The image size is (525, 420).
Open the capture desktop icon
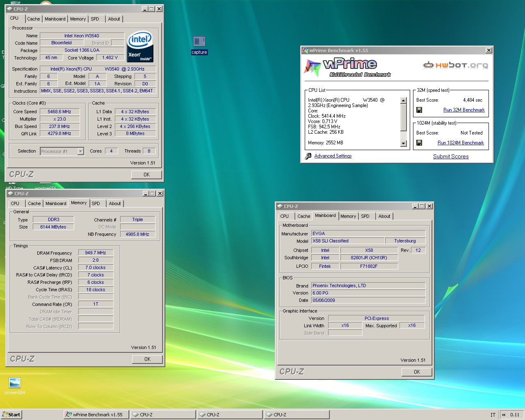coord(199,45)
